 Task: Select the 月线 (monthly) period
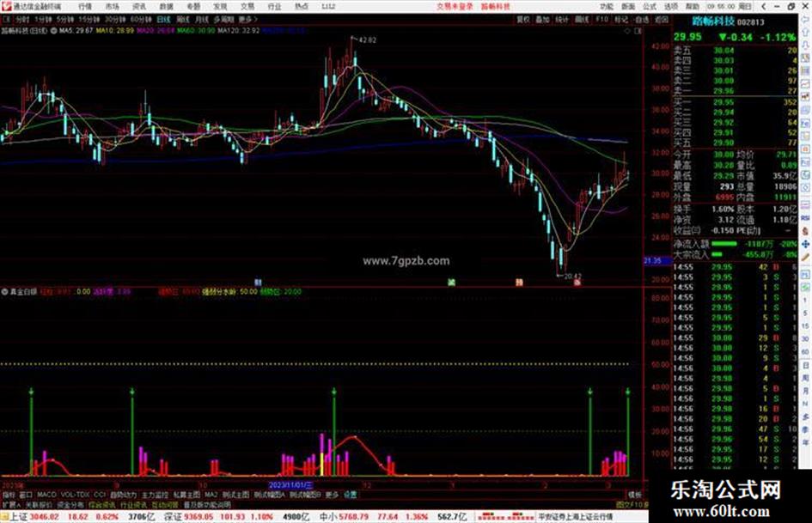click(x=201, y=19)
